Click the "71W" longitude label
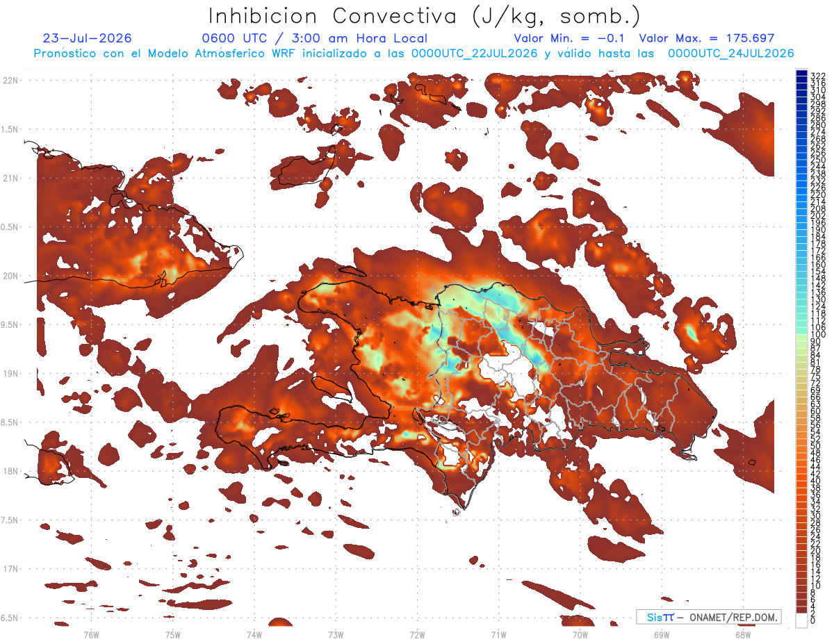Image resolution: width=834 pixels, height=644 pixels. tap(498, 634)
